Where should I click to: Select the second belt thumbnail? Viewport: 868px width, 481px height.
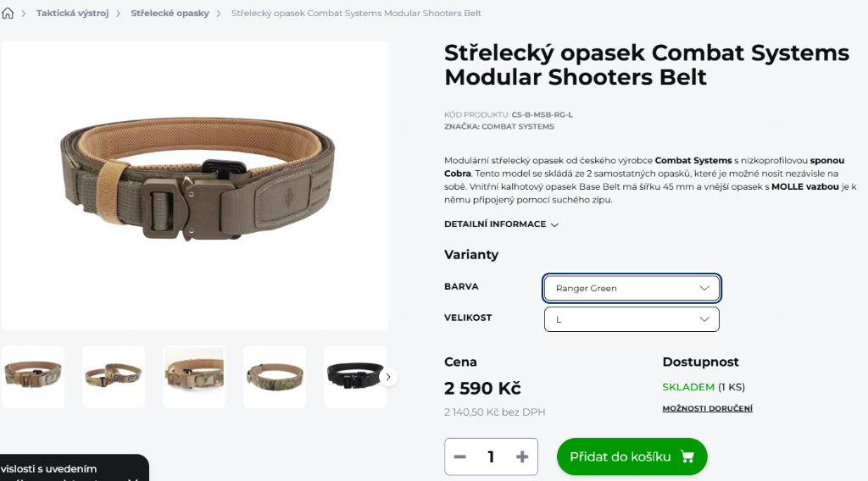[x=114, y=376]
